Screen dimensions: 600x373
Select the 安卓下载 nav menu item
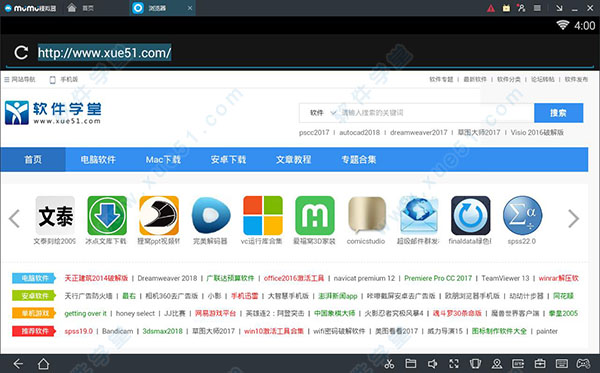228,160
